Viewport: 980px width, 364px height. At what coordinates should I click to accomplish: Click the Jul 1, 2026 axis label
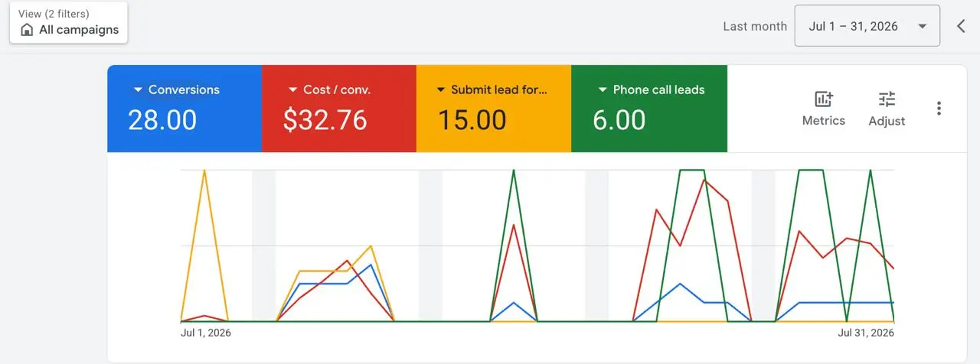(206, 333)
